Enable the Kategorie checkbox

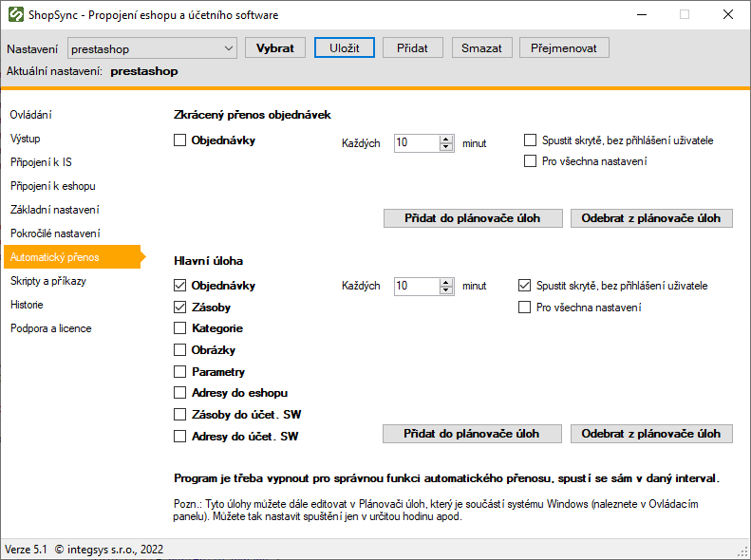(x=180, y=328)
